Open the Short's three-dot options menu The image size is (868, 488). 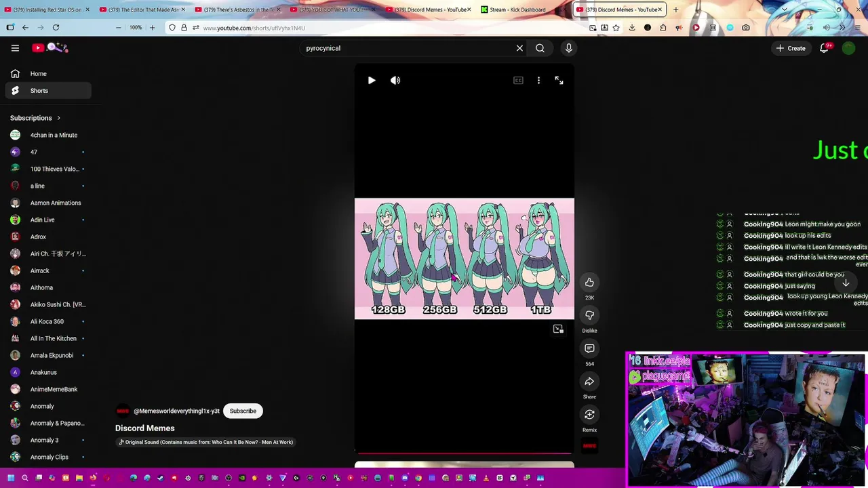point(538,80)
